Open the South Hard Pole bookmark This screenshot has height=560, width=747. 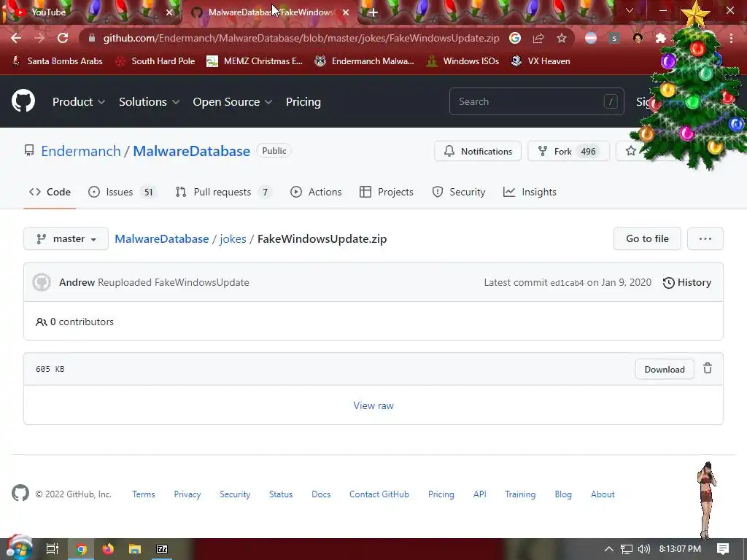click(155, 61)
